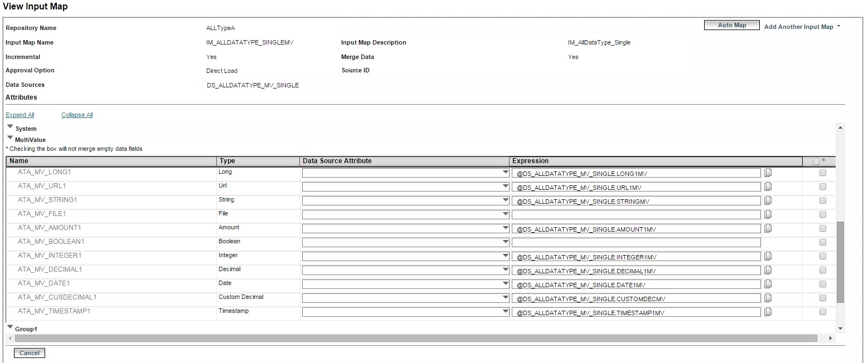The height and width of the screenshot is (363, 868).
Task: Tick the merge checkbox for ATA_MV_DECIMAL1
Action: point(823,270)
